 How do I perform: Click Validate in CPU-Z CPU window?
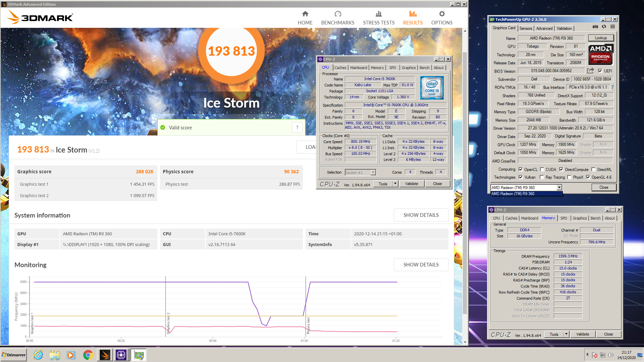[411, 184]
